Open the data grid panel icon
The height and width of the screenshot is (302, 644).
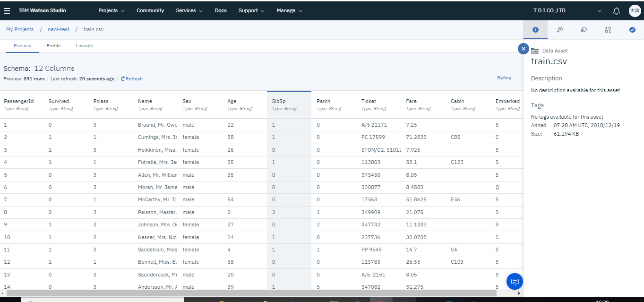coord(608,30)
